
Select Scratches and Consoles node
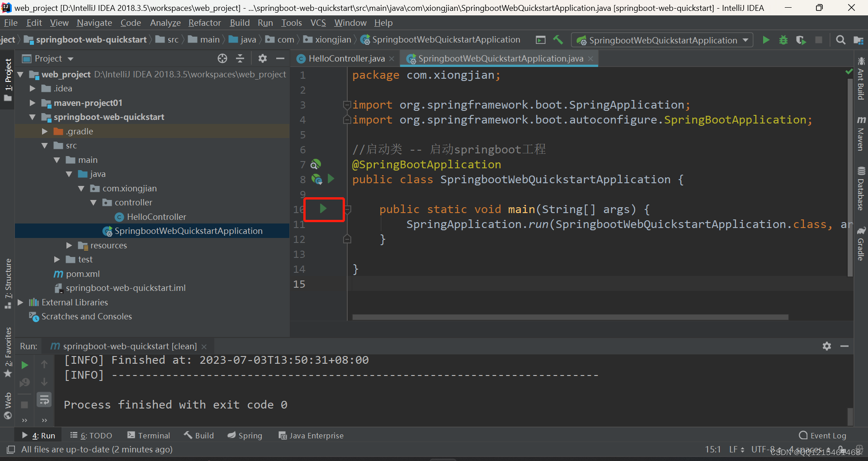87,316
